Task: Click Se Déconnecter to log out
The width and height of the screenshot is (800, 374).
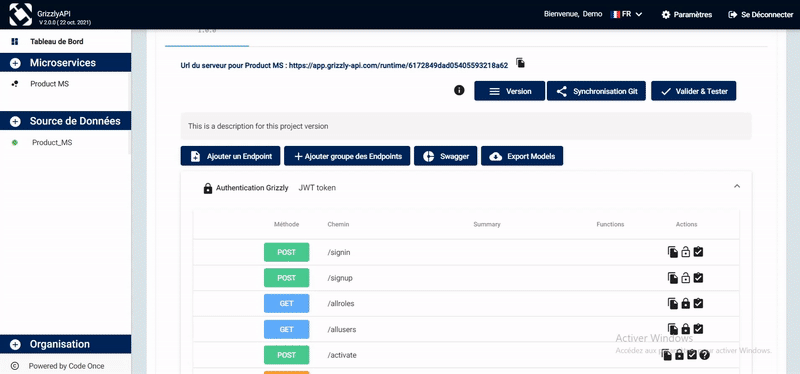Action: (761, 15)
